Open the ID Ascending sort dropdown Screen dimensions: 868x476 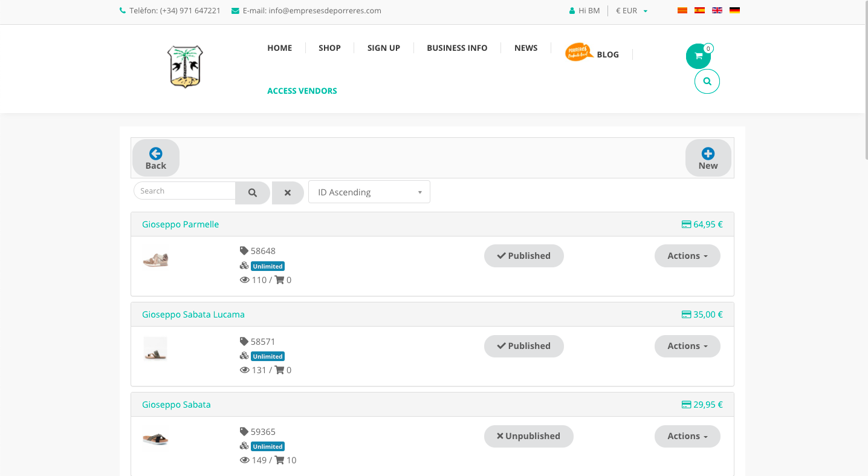click(369, 192)
